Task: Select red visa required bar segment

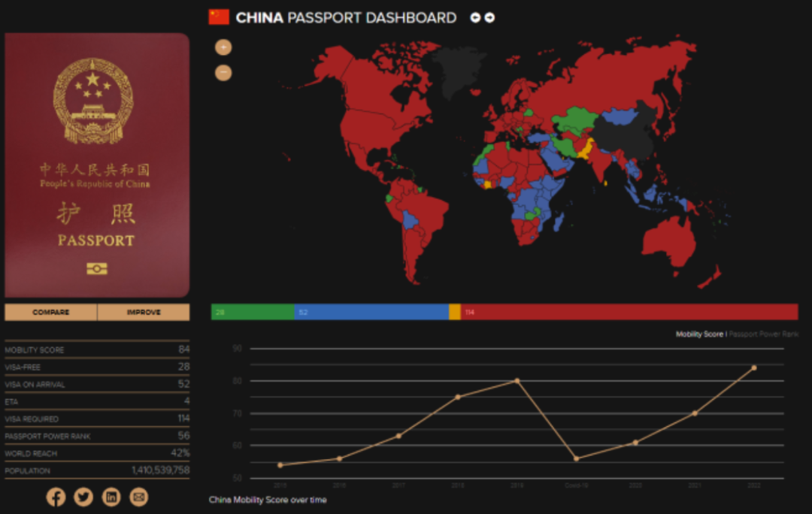Action: (x=629, y=312)
